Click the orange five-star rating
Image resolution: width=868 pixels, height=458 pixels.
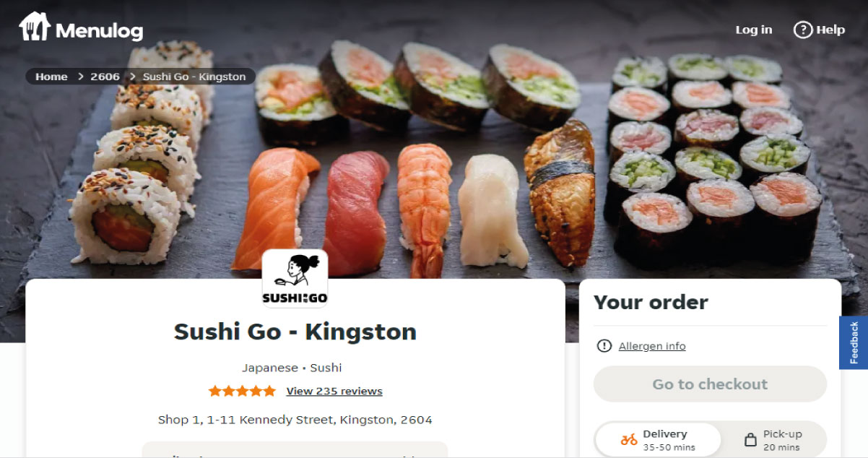pyautogui.click(x=242, y=391)
